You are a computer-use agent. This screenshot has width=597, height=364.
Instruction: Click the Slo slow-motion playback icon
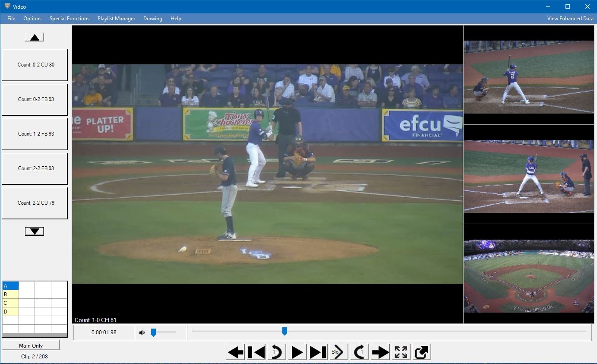click(338, 352)
